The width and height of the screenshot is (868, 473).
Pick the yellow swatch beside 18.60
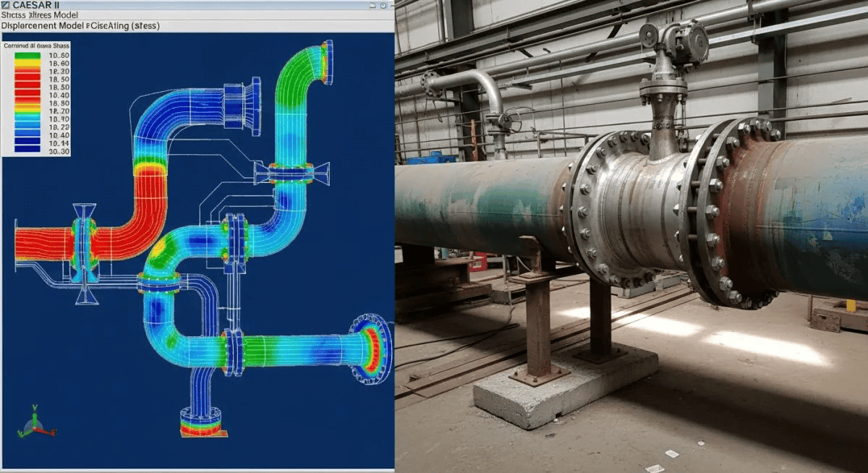[27, 64]
